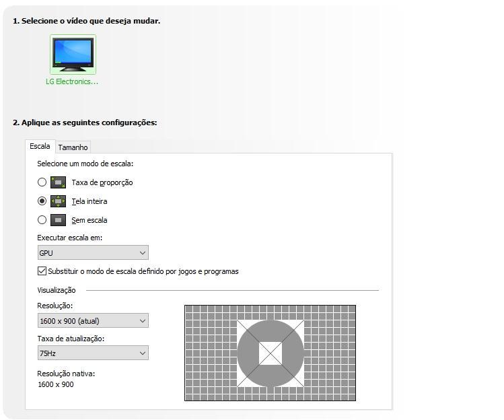Switch to the Escala tab

(40, 146)
